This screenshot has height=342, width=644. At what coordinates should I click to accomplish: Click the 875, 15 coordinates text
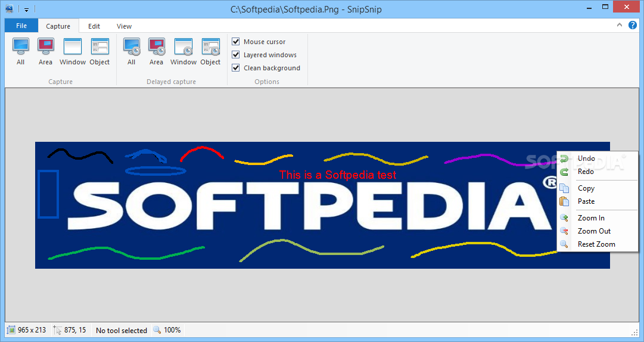tap(75, 330)
